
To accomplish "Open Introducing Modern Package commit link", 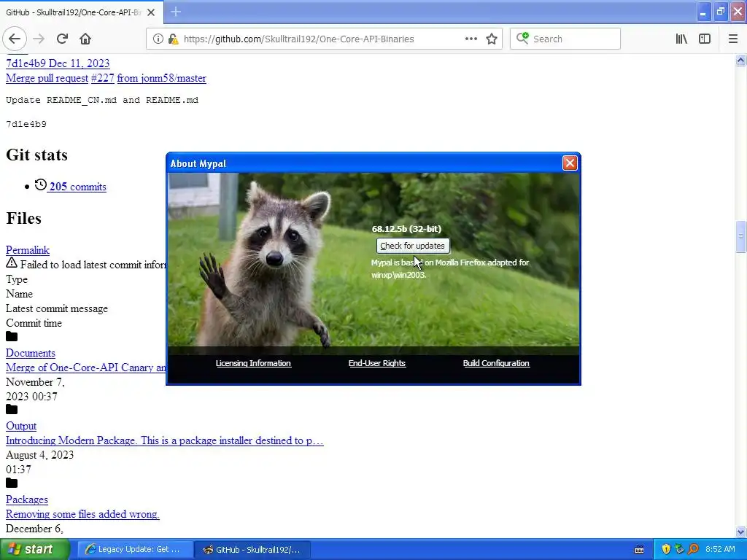I will 164,440.
